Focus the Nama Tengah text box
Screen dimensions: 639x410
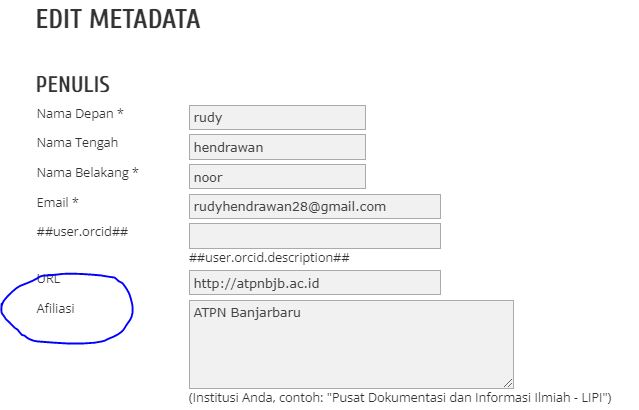click(x=277, y=147)
